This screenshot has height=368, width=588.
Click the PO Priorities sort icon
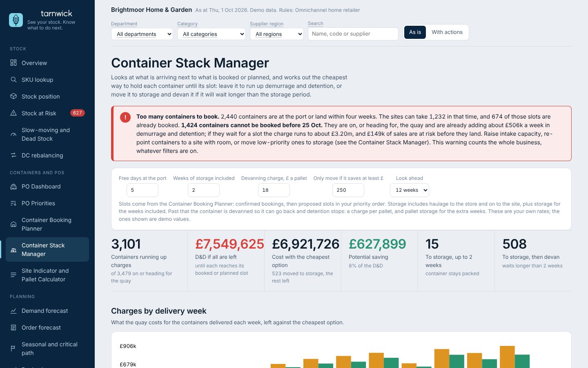(x=13, y=203)
